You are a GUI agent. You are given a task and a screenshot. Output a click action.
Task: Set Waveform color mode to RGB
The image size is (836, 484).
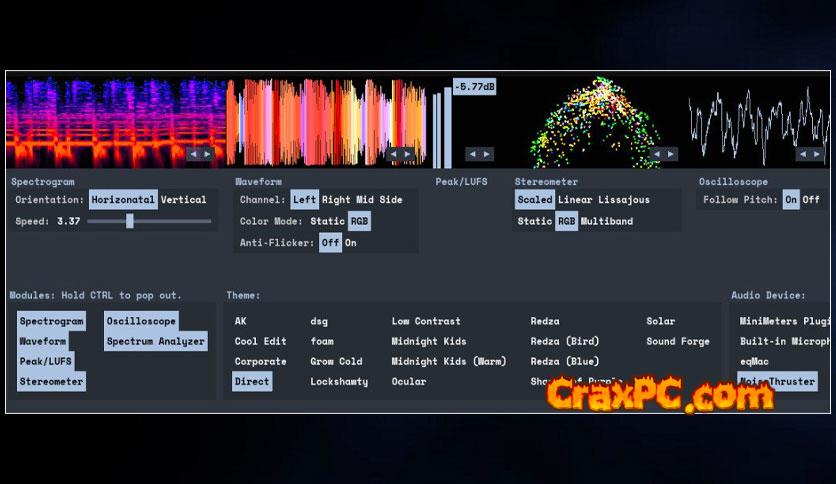(359, 221)
